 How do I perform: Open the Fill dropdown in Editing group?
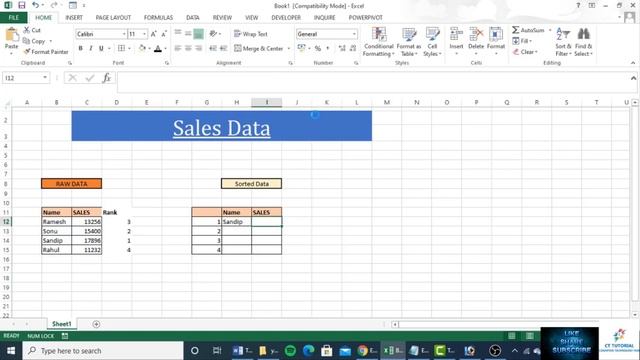tap(522, 41)
